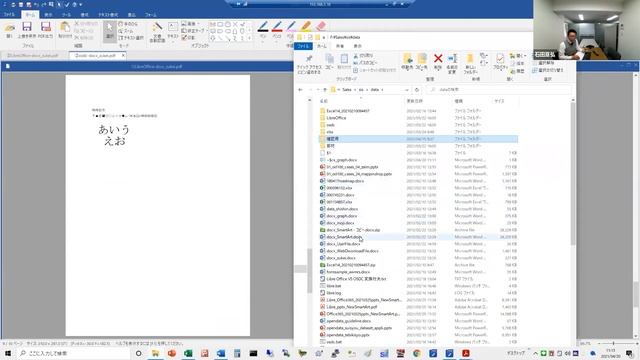Click the Paste clipboard icon in PDF editor
This screenshot has height=360, width=640.
(65, 27)
